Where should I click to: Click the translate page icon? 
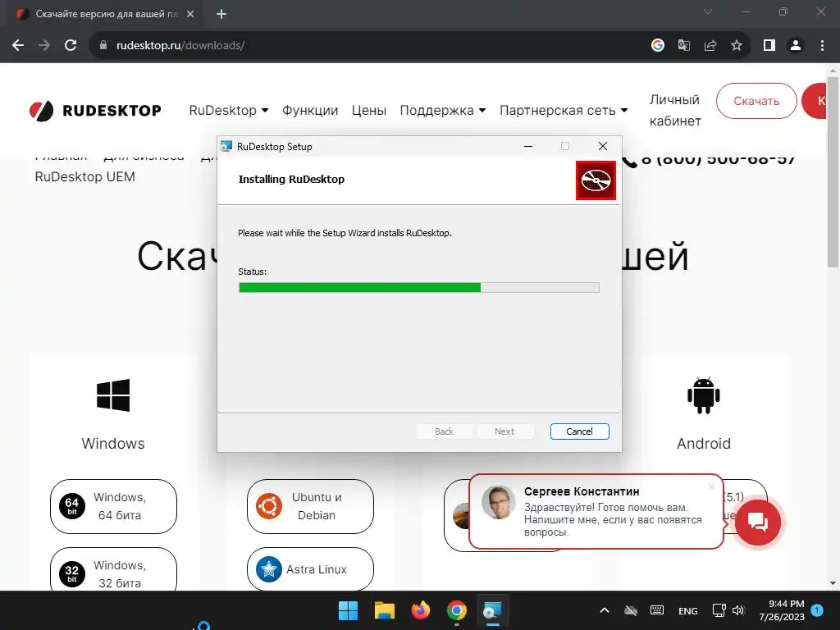684,46
